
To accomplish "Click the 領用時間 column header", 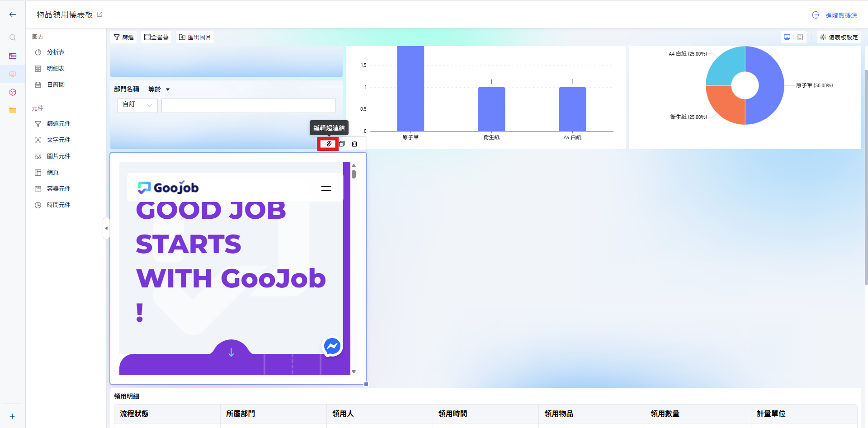I will coord(486,414).
